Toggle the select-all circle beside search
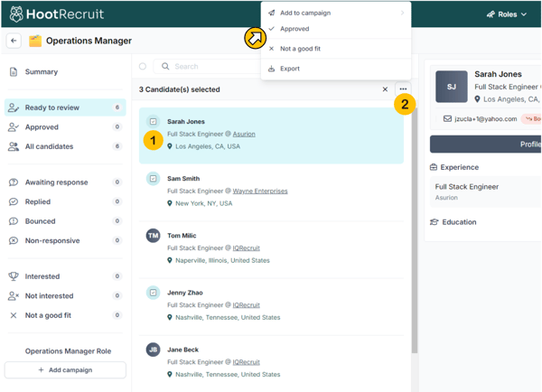Image resolution: width=542 pixels, height=392 pixels. click(x=143, y=66)
